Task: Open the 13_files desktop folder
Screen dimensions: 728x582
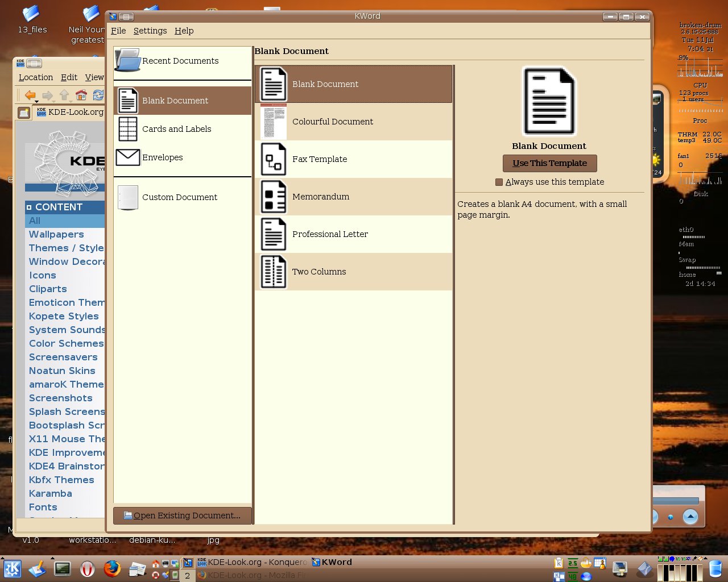Action: pyautogui.click(x=32, y=19)
